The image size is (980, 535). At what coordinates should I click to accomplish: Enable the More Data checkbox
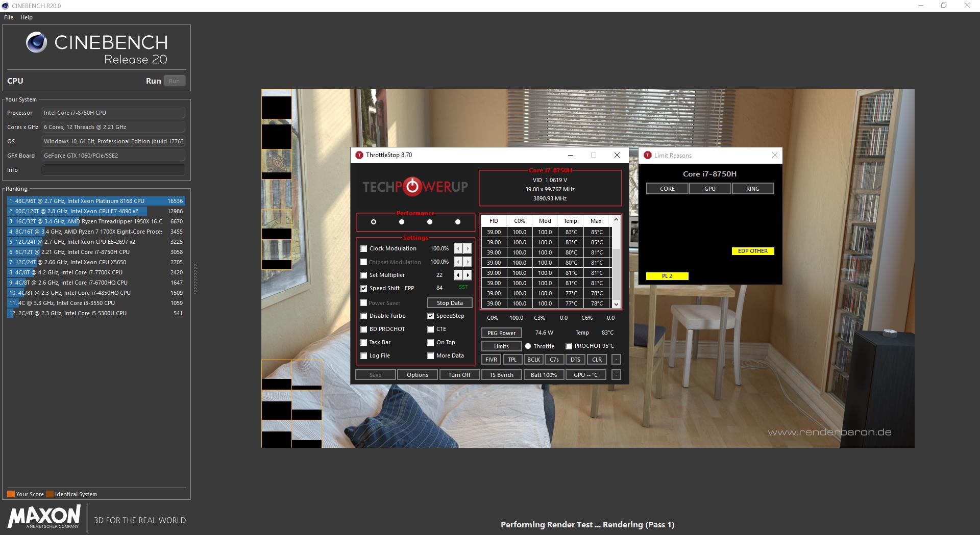click(x=431, y=356)
